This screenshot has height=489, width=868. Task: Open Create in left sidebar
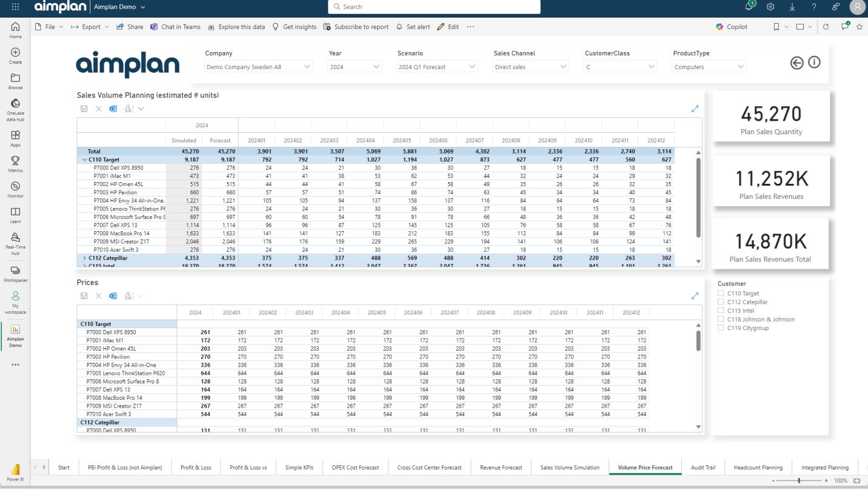point(15,56)
